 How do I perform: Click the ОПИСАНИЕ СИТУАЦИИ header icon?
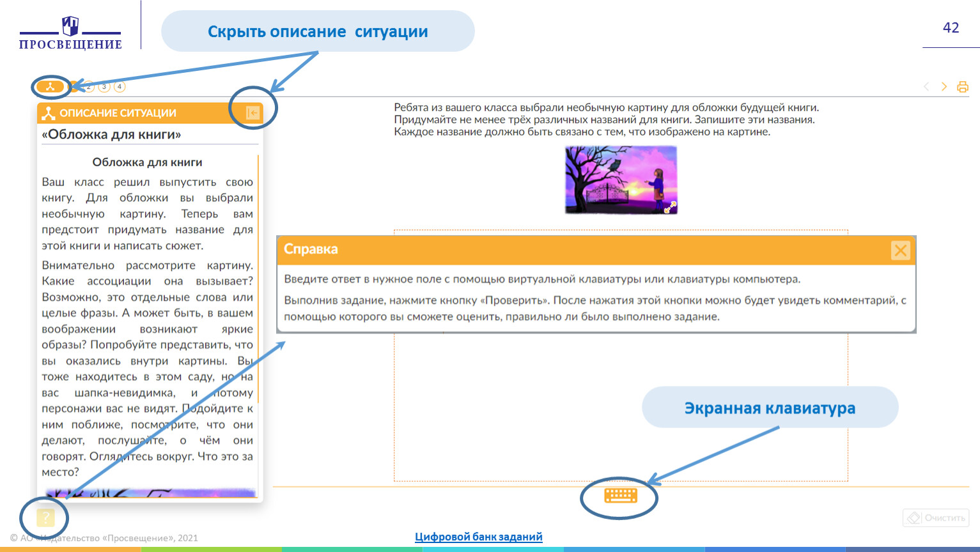[x=49, y=113]
